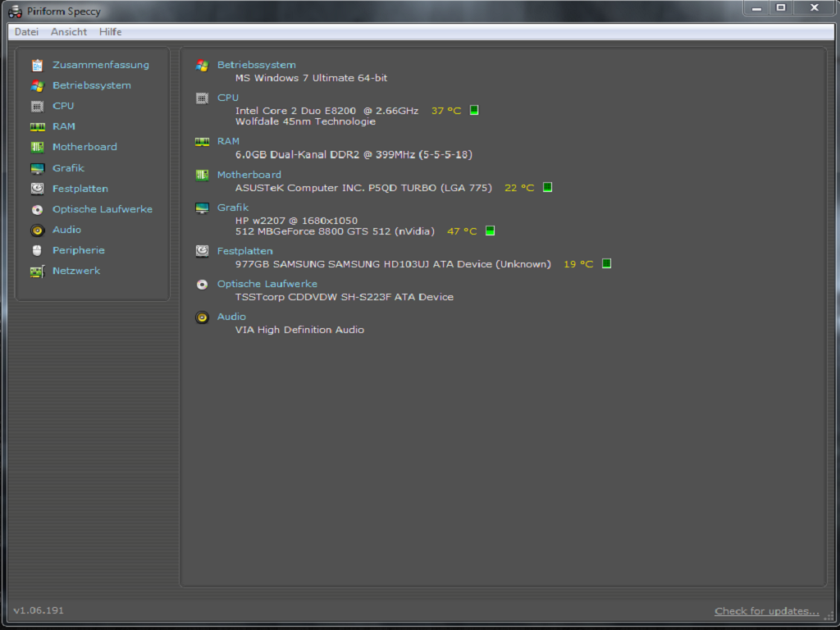Click the Grafik monitor icon in sidebar
The height and width of the screenshot is (630, 840).
pos(37,169)
